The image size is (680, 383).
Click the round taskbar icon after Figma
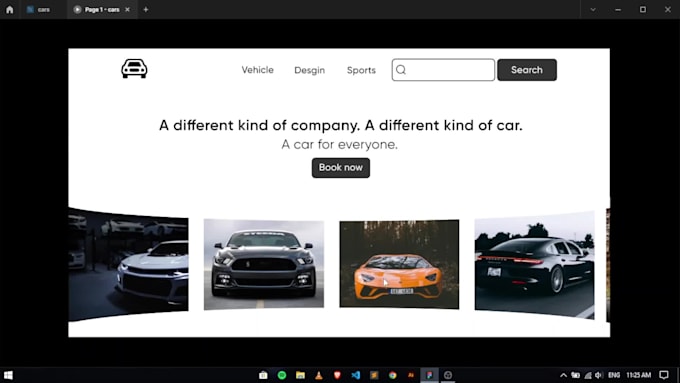coord(448,375)
